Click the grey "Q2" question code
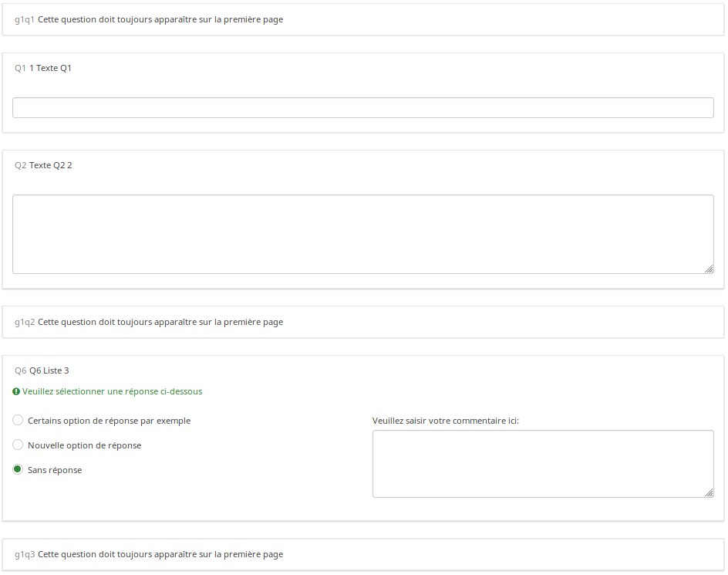The width and height of the screenshot is (728, 575). point(20,165)
